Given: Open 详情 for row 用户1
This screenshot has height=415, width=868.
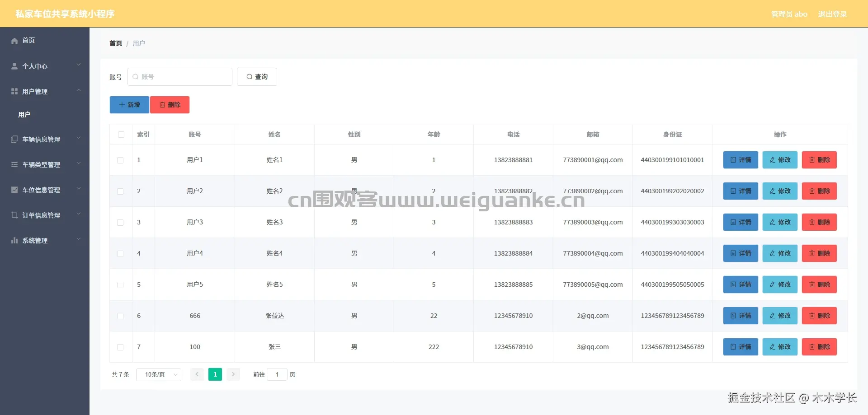Looking at the screenshot, I should coord(741,160).
